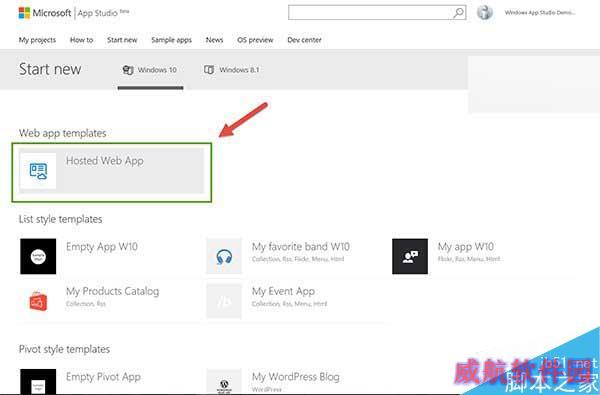Open OS preview in the navigation
The height and width of the screenshot is (395, 600).
click(255, 40)
